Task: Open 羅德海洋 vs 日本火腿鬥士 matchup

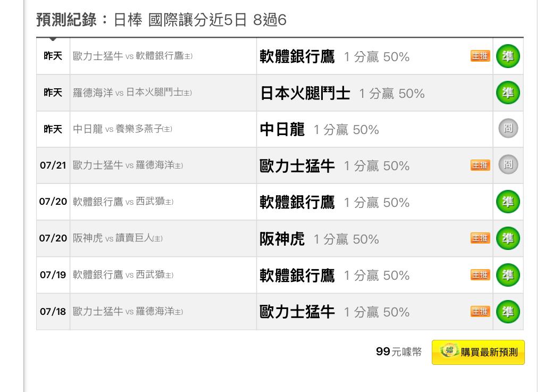Action: tap(132, 93)
